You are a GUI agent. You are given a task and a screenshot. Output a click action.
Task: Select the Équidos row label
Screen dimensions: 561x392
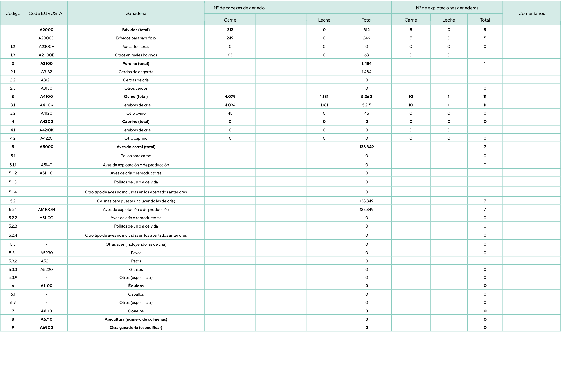pos(136,286)
